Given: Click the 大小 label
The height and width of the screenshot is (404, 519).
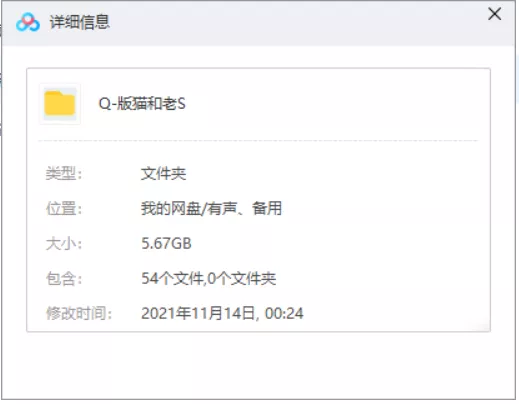Looking at the screenshot, I should [63, 243].
